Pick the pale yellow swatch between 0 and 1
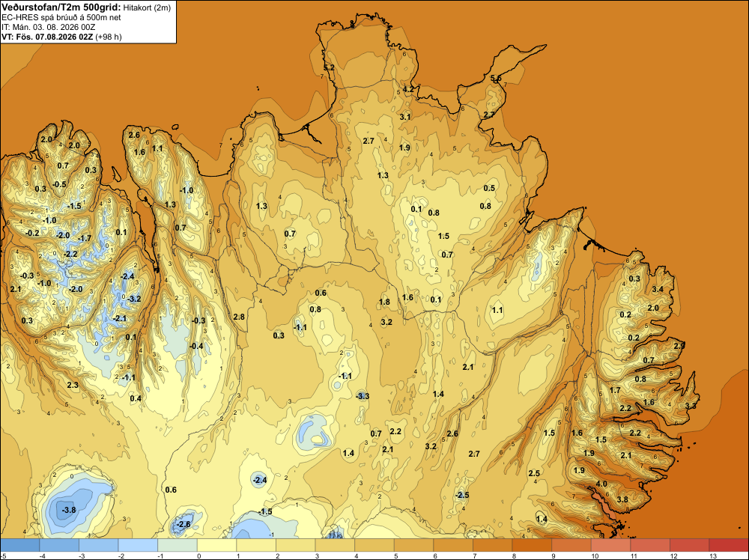The width and height of the screenshot is (749, 560). point(217,545)
